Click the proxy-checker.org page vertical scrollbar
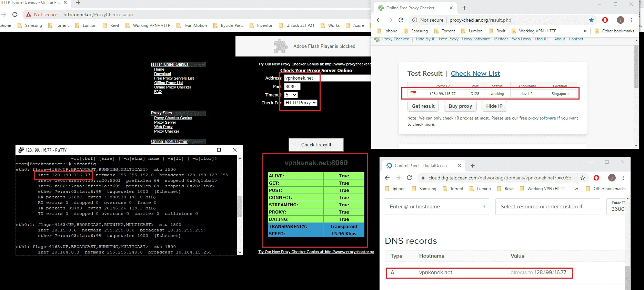 [x=636, y=66]
